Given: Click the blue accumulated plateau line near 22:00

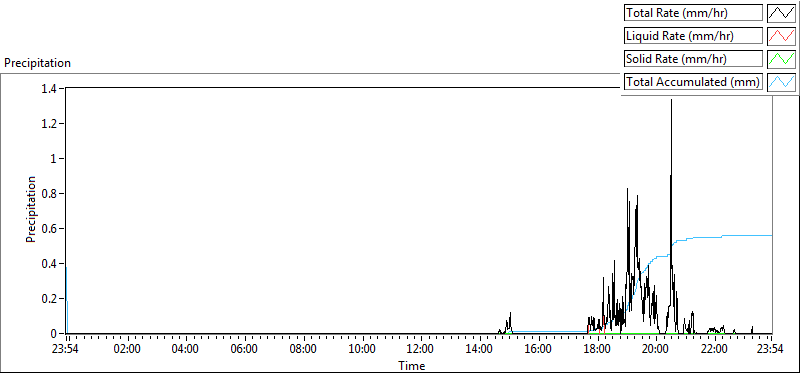Looking at the screenshot, I should [714, 237].
